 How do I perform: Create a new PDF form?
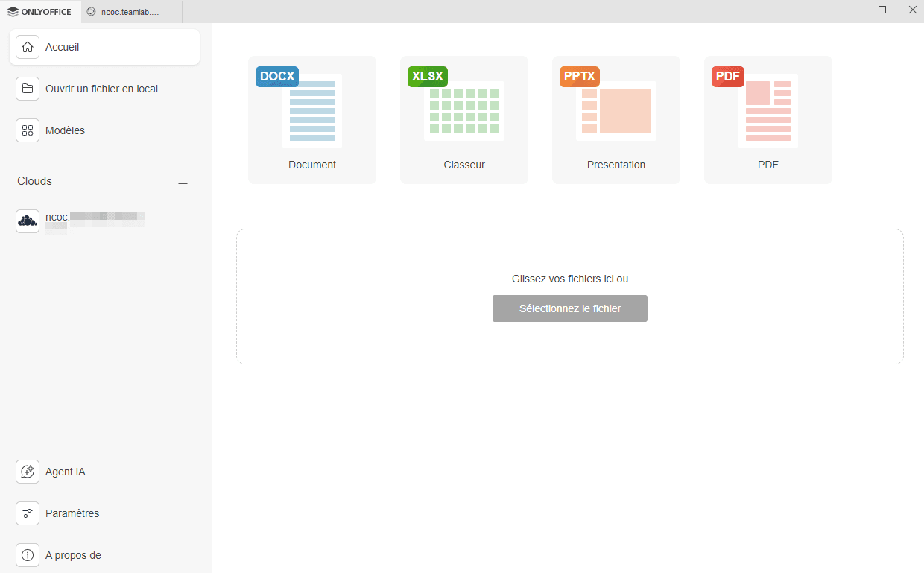click(768, 120)
